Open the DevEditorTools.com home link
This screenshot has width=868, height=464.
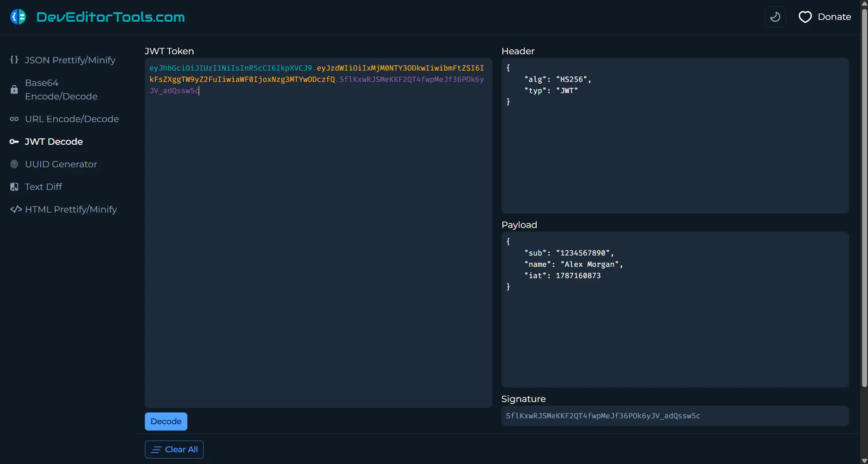110,17
